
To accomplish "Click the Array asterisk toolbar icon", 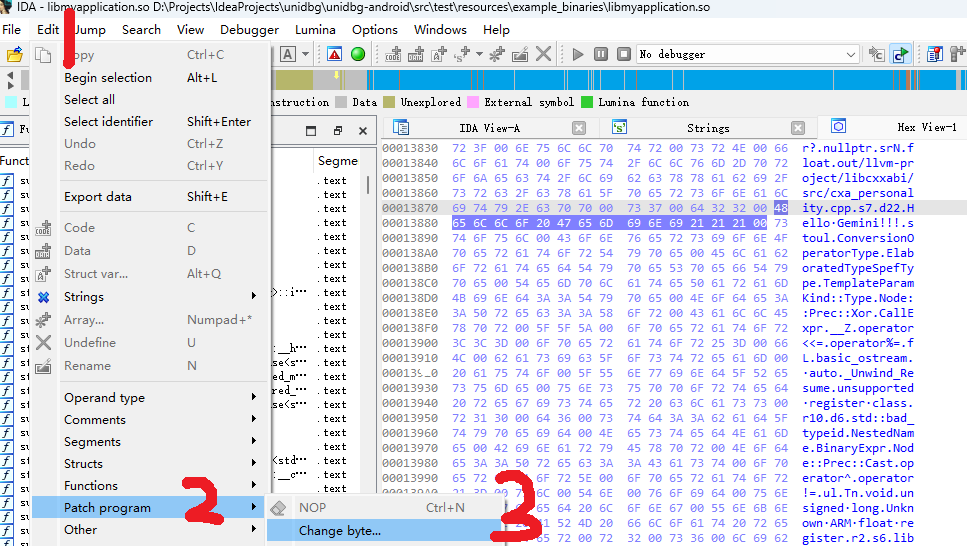I will click(x=496, y=54).
